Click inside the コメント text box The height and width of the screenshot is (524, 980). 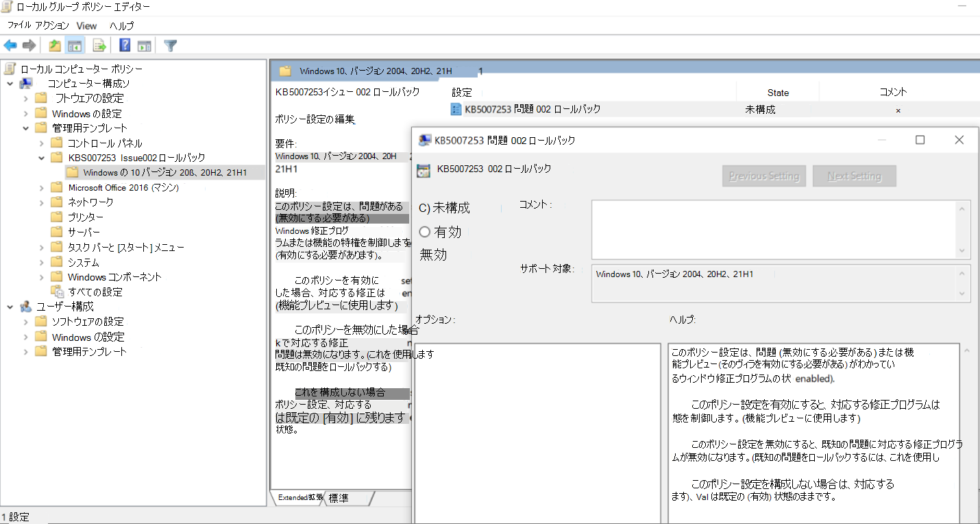(x=774, y=230)
